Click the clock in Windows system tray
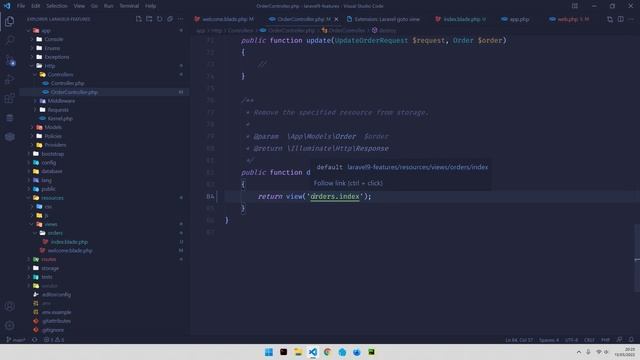Image resolution: width=640 pixels, height=360 pixels. click(x=626, y=352)
